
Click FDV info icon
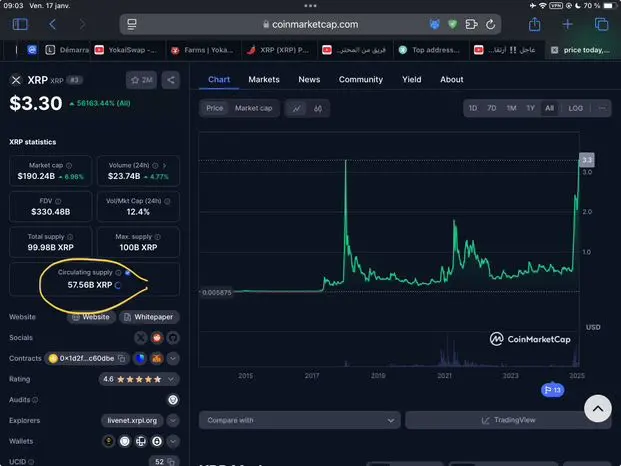58,201
